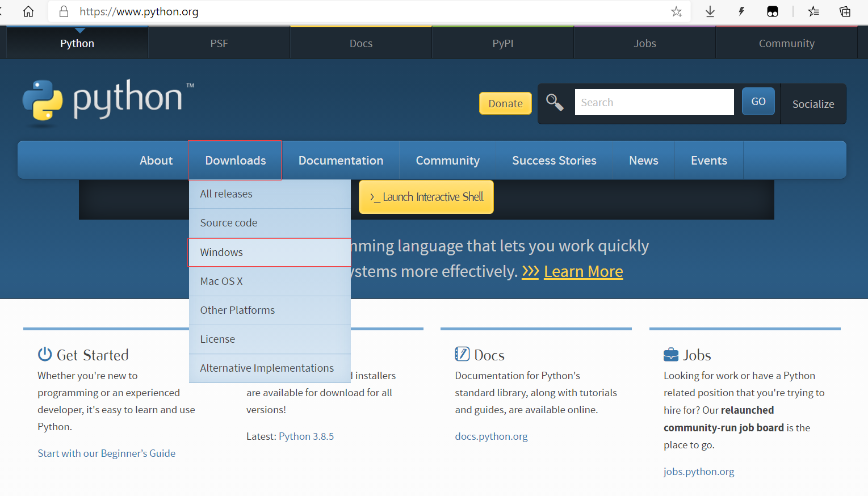This screenshot has height=496, width=868.
Task: Open the browser downloads arrow icon
Action: pos(710,11)
